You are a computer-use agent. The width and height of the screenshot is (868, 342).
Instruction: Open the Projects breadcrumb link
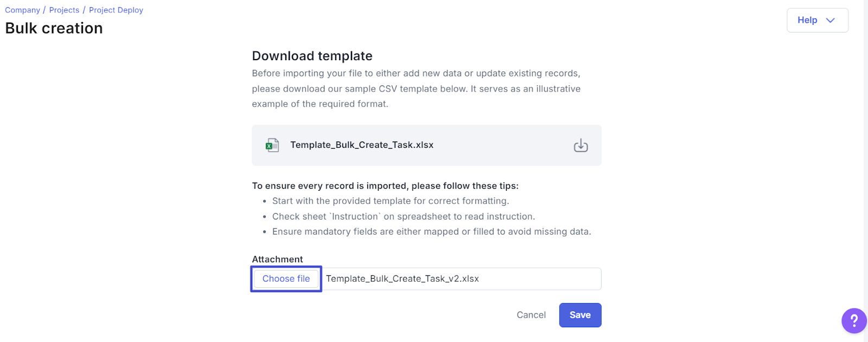point(64,10)
